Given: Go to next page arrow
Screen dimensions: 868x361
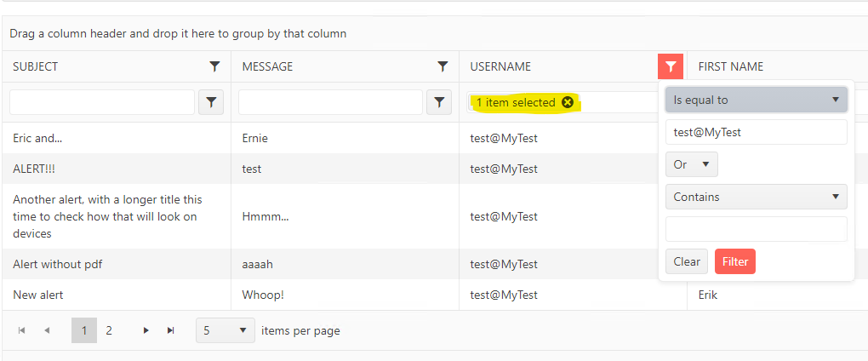Looking at the screenshot, I should point(146,330).
